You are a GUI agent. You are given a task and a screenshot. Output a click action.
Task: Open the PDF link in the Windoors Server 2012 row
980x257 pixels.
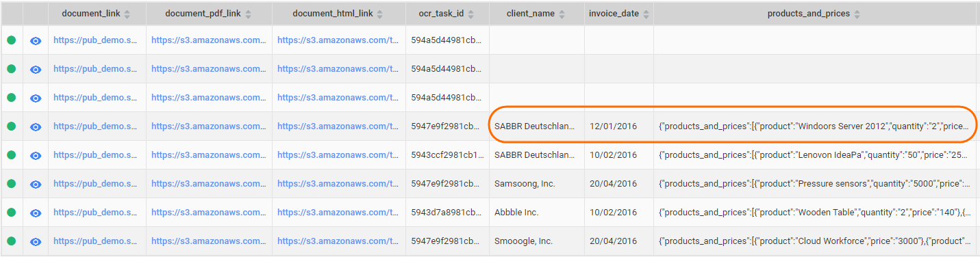point(209,126)
